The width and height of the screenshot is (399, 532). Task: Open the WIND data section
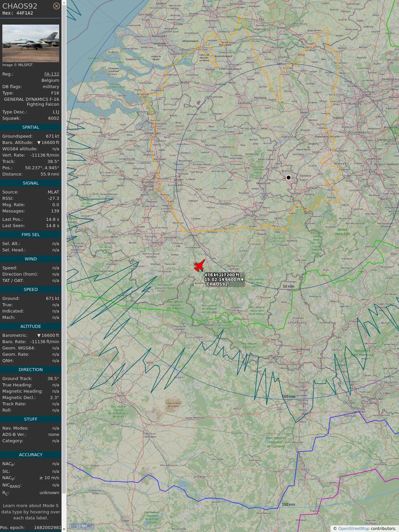(31, 259)
